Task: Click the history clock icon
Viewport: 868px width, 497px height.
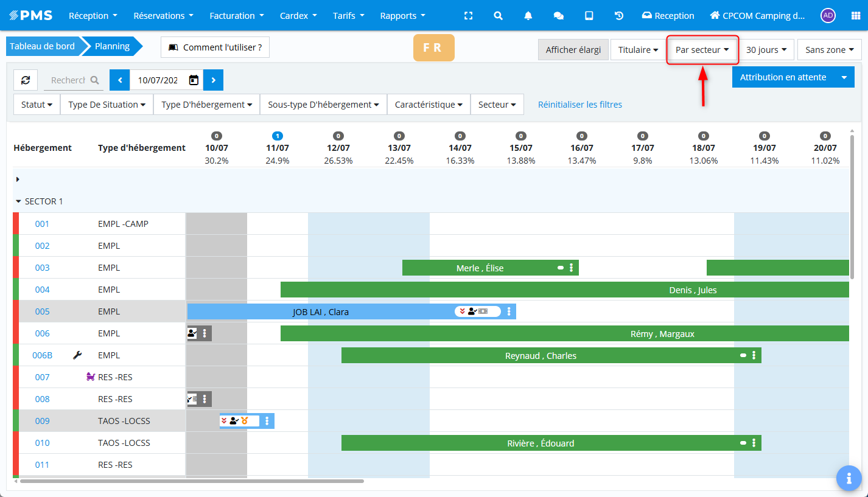Action: tap(619, 16)
